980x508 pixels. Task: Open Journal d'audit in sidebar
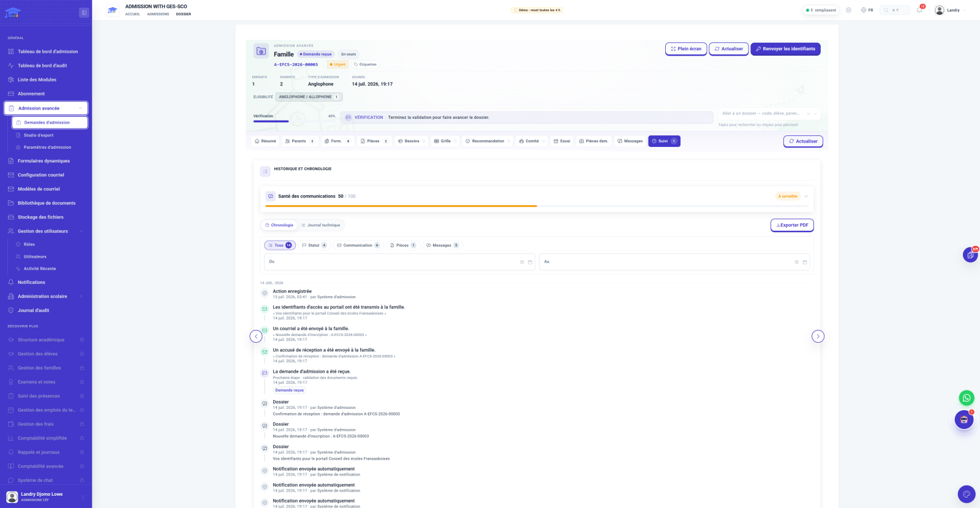pyautogui.click(x=46, y=310)
